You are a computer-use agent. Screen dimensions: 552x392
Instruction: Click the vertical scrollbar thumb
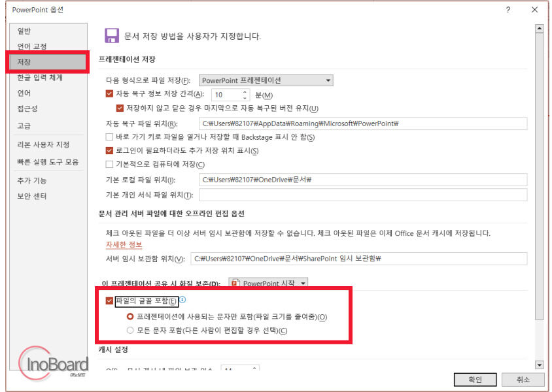(x=540, y=176)
